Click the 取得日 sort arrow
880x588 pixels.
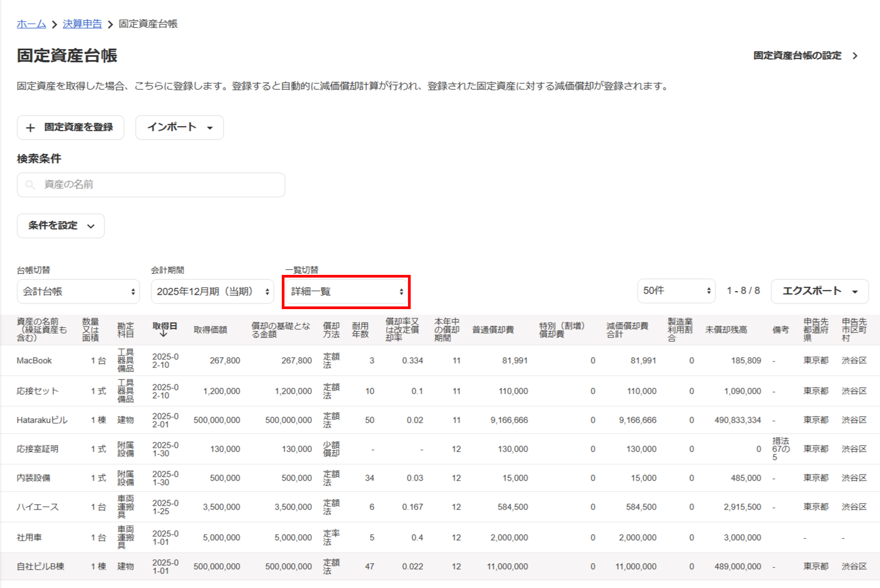click(x=163, y=334)
